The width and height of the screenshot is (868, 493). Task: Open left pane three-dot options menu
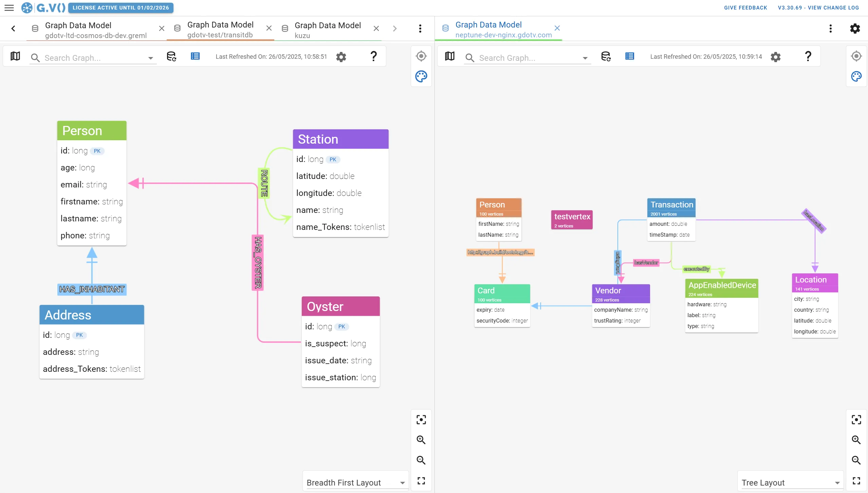(420, 29)
